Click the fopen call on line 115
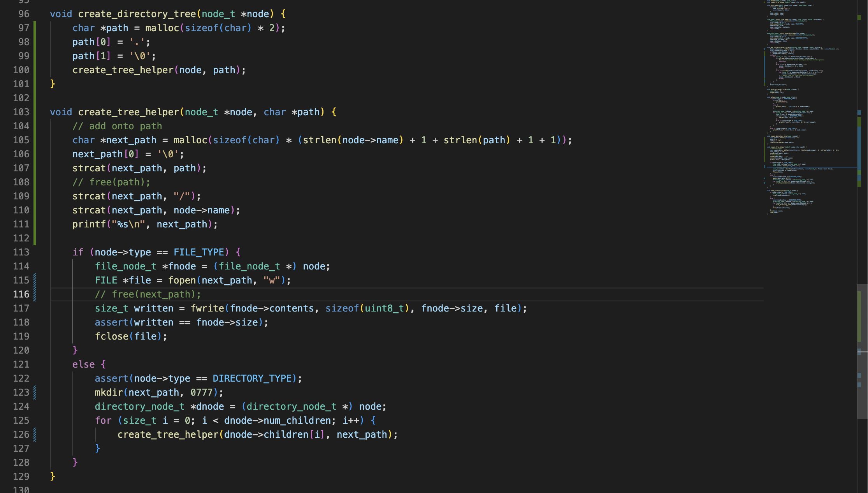The width and height of the screenshot is (868, 493). tap(182, 280)
